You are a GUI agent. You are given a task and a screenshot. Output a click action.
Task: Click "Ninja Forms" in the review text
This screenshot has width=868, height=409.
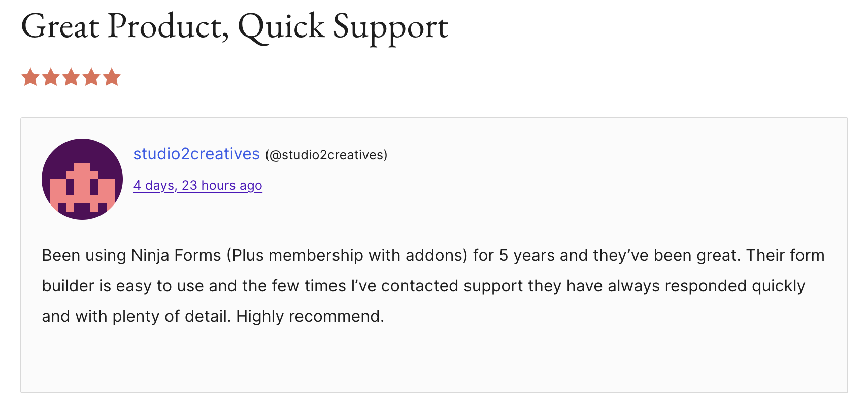[x=176, y=255]
